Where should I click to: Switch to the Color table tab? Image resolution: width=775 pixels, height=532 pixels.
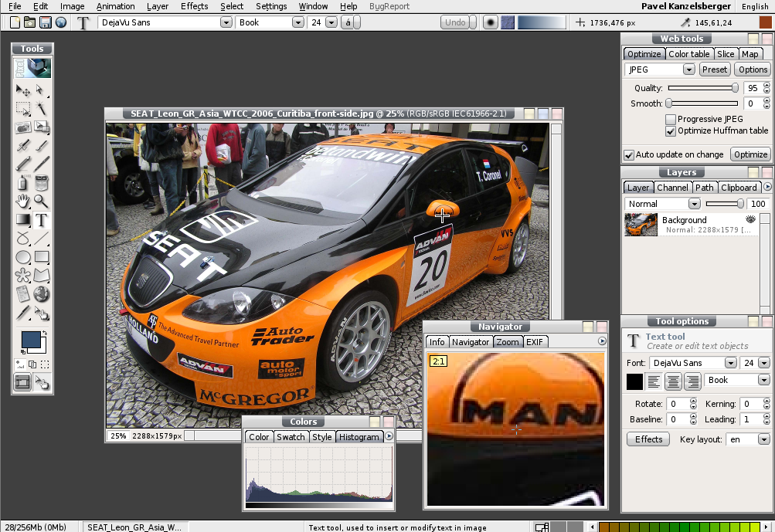click(x=689, y=54)
